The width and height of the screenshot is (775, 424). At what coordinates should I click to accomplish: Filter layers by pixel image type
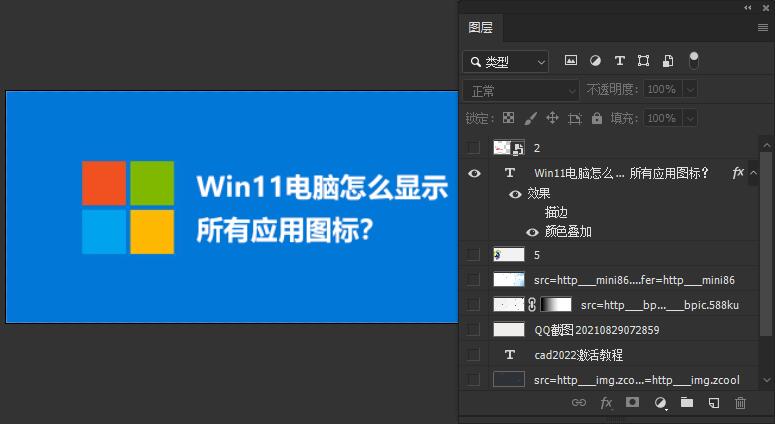click(x=570, y=60)
